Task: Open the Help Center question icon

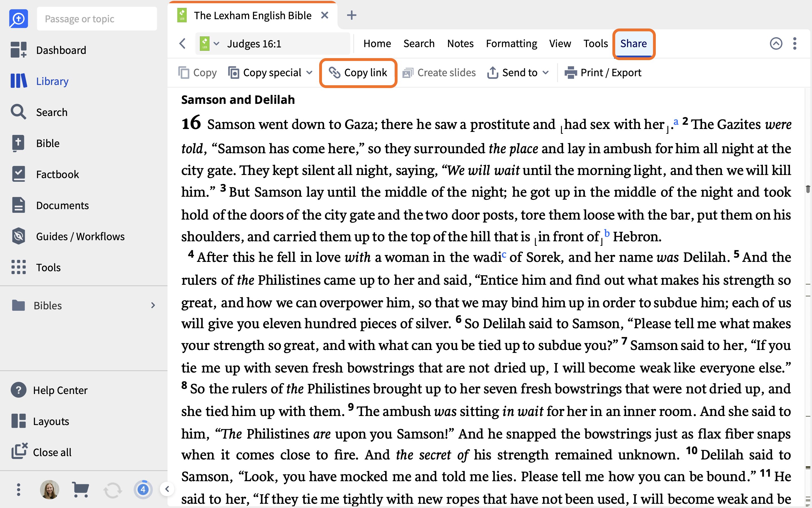Action: (x=18, y=390)
